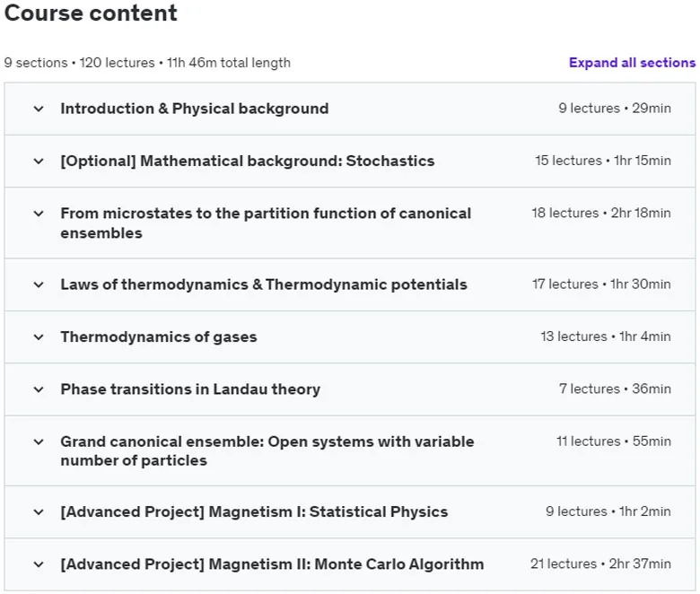The image size is (700, 594).
Task: Click the Expand all sections link
Action: pos(632,63)
